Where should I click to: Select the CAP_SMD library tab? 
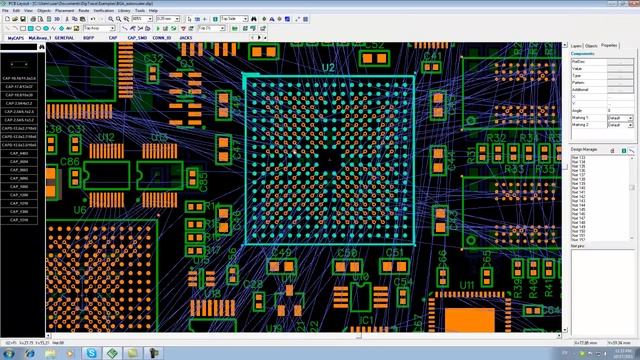pyautogui.click(x=137, y=38)
